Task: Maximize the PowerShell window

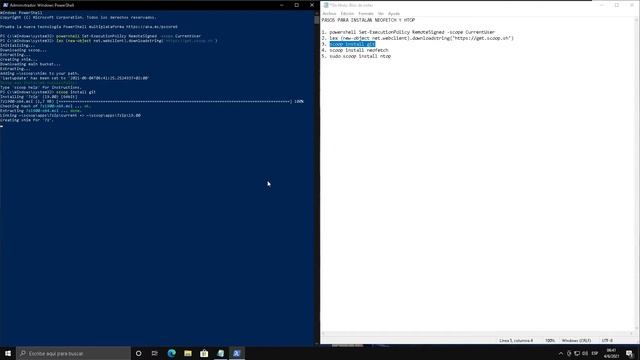Action: point(297,5)
